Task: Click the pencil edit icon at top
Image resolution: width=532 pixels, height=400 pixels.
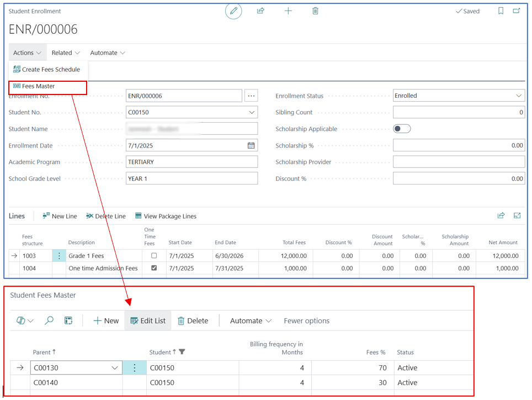Action: (233, 11)
